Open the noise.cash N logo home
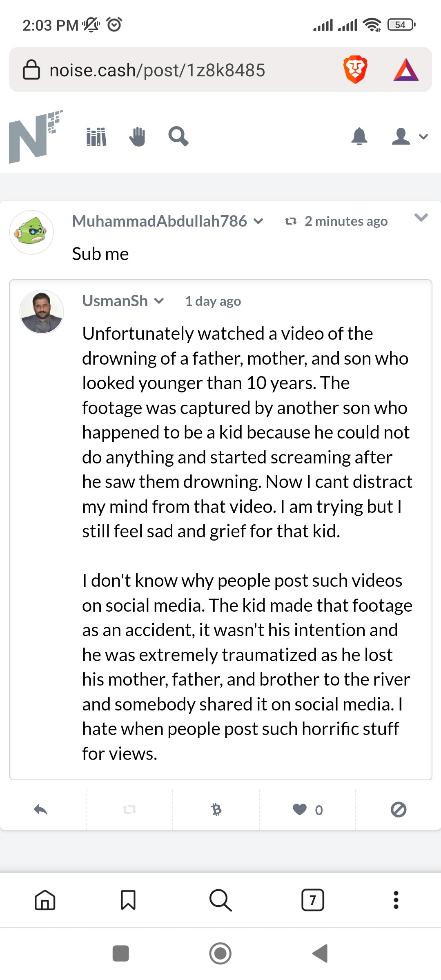Image resolution: width=441 pixels, height=980 pixels. (36, 137)
